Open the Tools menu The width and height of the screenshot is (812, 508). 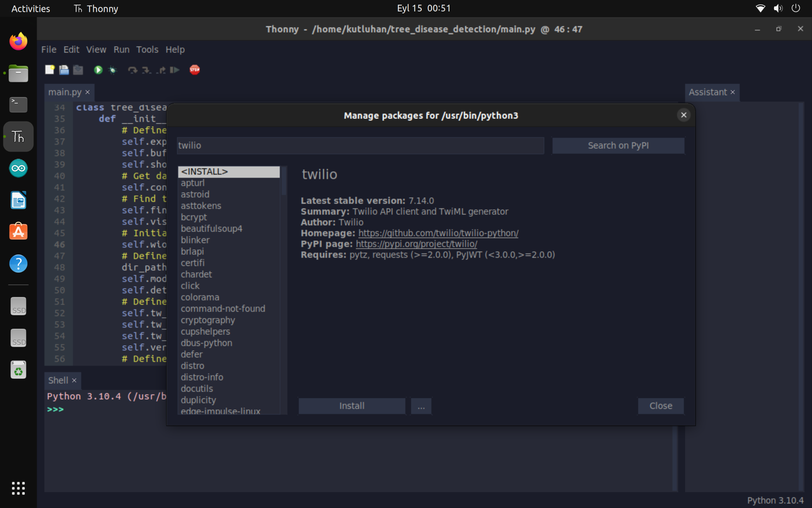coord(147,50)
